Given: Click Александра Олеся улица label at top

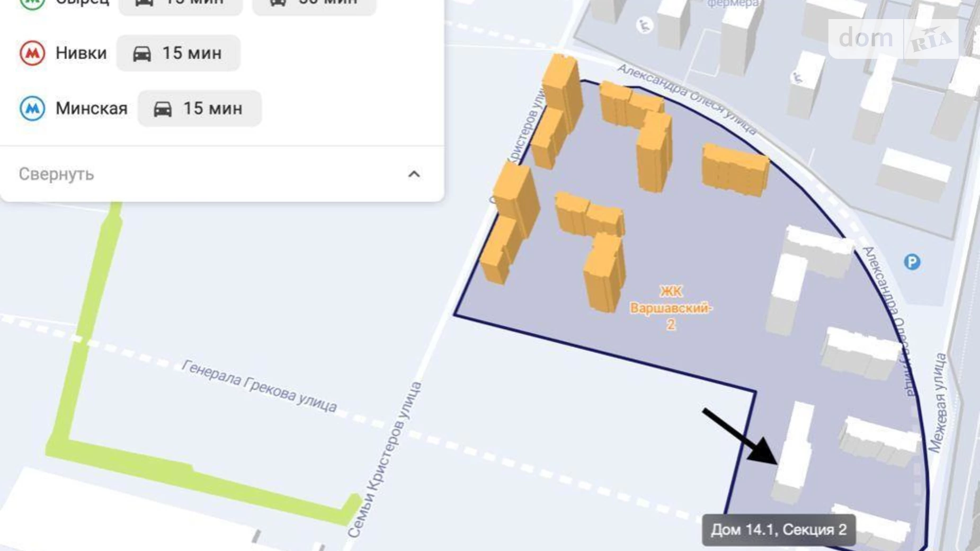Looking at the screenshot, I should pyautogui.click(x=687, y=99).
